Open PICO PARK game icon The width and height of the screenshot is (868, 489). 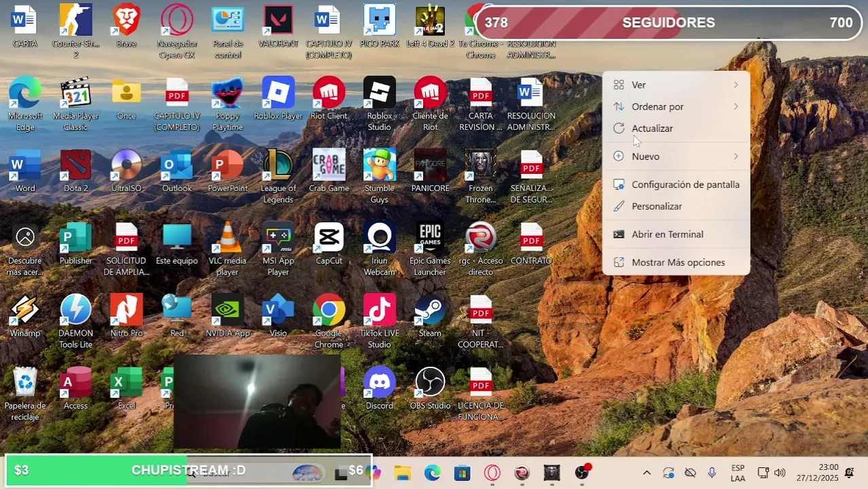[379, 27]
